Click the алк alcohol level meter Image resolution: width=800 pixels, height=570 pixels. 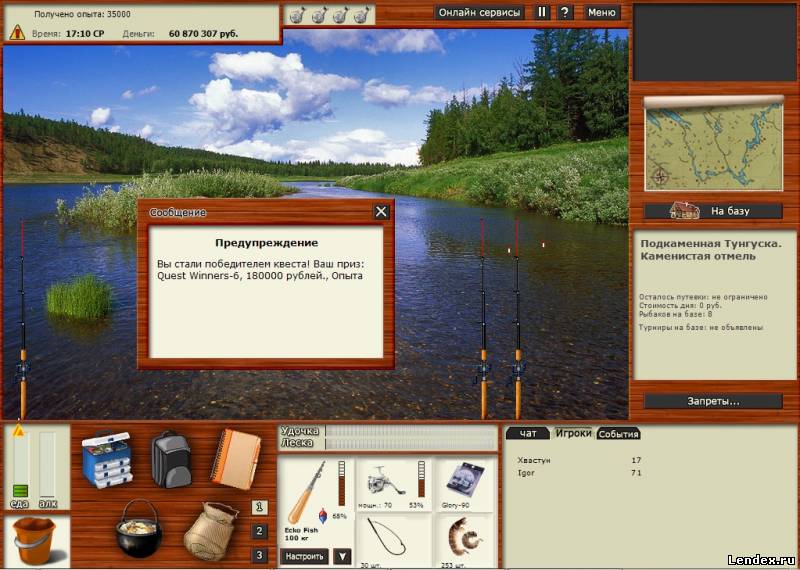47,465
